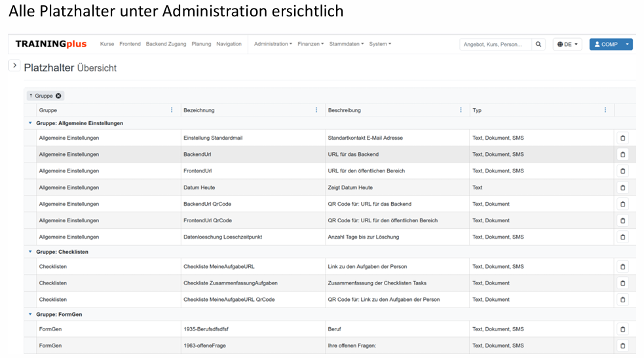Image resolution: width=644 pixels, height=358 pixels.
Task: Focus the Angebot, Kurs, Person search field
Action: point(495,45)
